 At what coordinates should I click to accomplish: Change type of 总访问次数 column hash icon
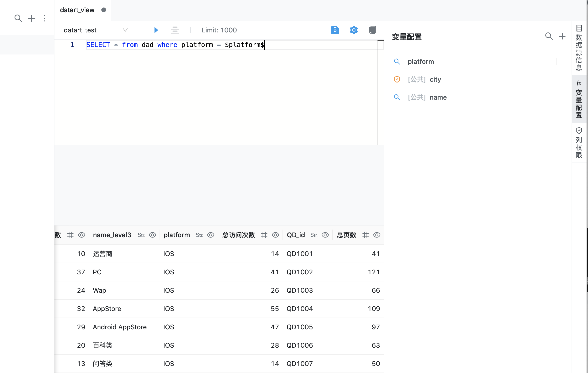264,235
